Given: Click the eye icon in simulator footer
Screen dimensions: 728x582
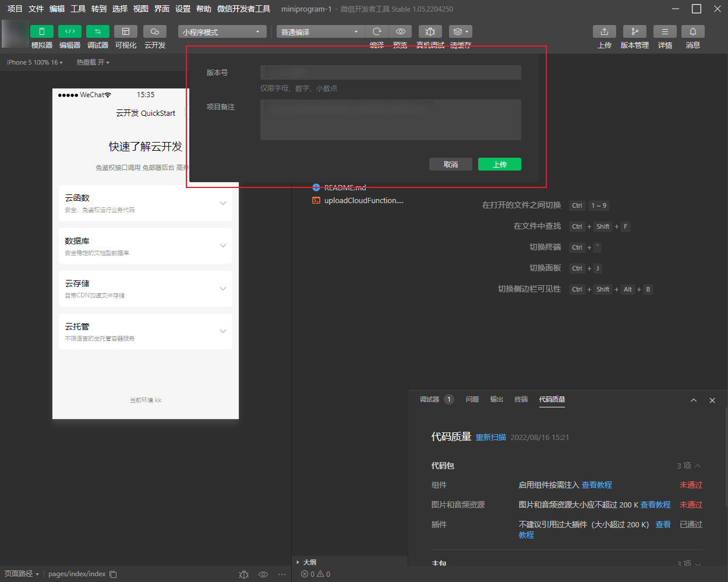Looking at the screenshot, I should tap(263, 574).
